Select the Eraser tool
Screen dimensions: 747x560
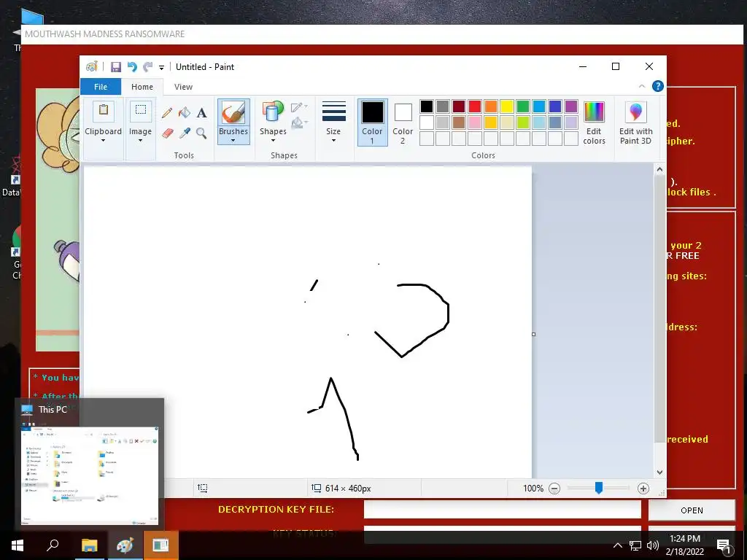[x=167, y=133]
